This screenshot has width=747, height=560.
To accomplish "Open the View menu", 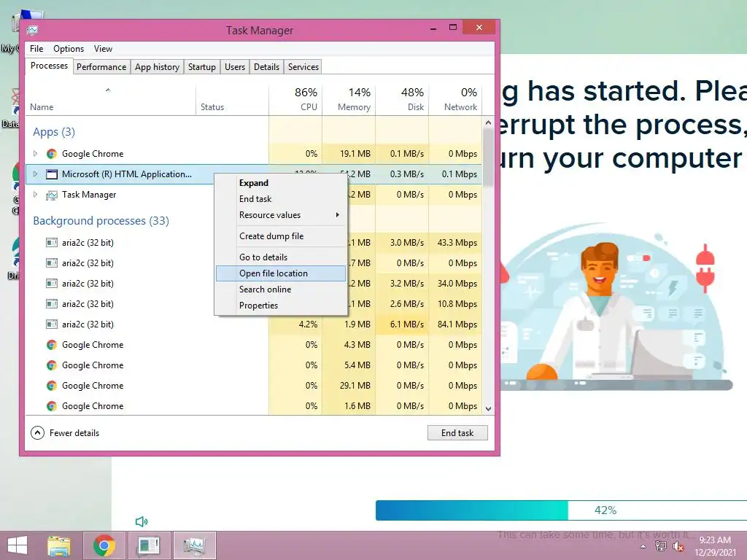I will 103,49.
